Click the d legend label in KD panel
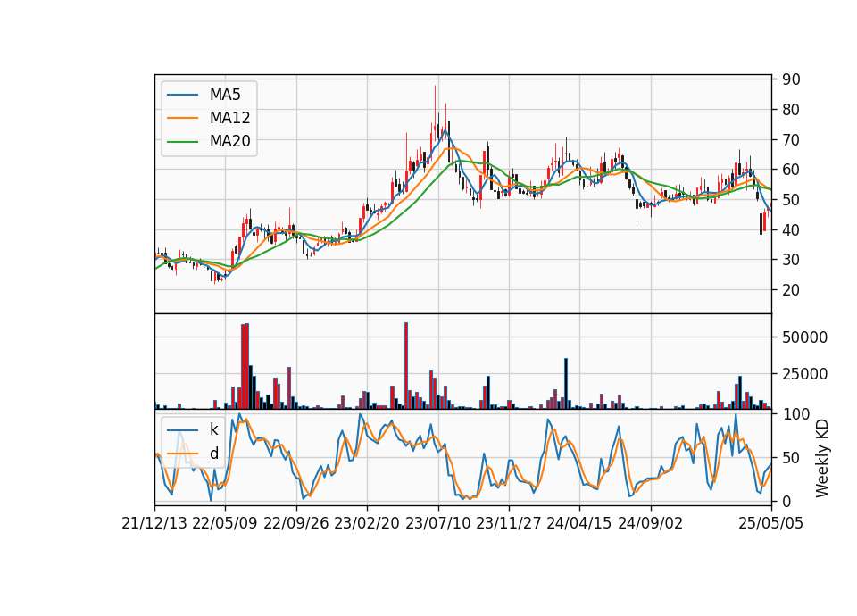Screen dimensions: 857x616 point(213,454)
